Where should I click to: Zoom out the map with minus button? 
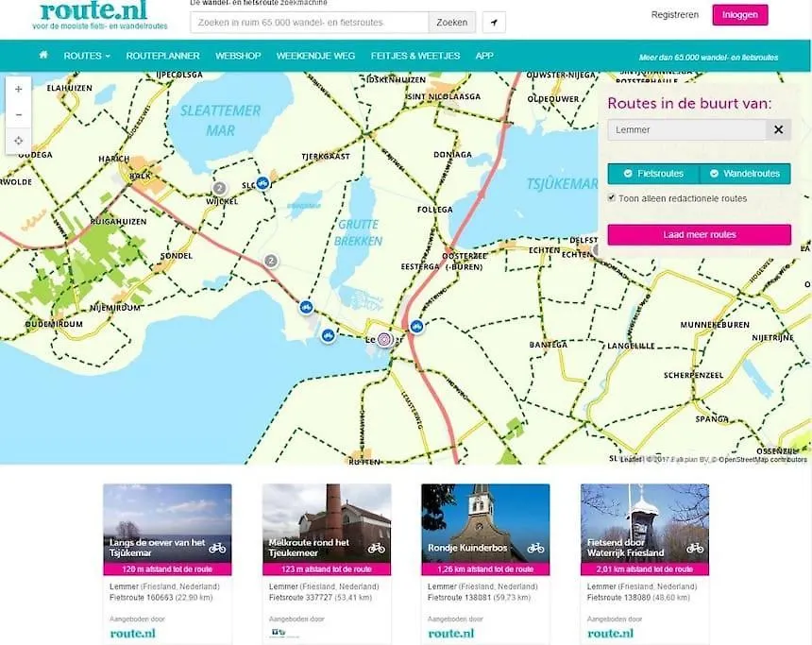point(19,114)
